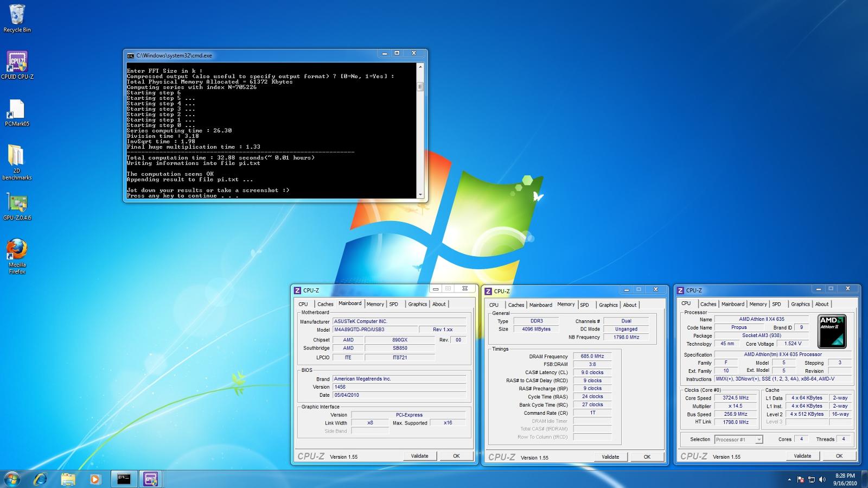The image size is (868, 488).
Task: Click the Bus Speed value 256.9 MHz
Action: click(x=736, y=414)
